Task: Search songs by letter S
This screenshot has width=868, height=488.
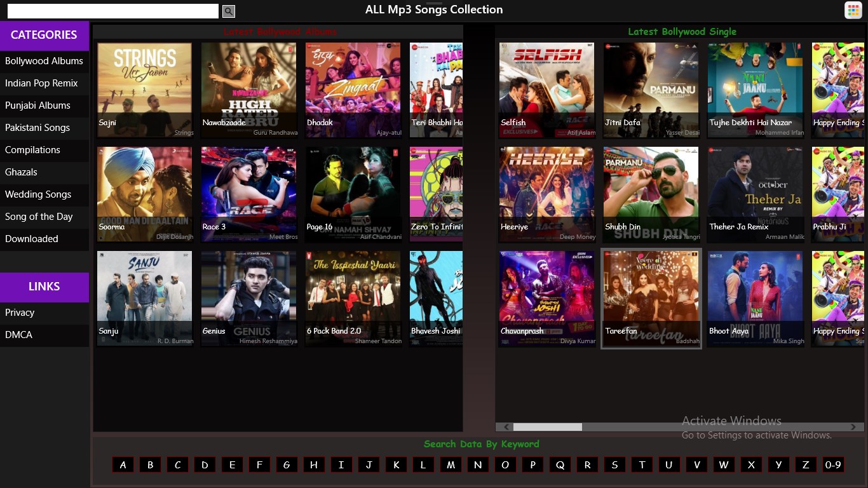Action: tap(614, 465)
